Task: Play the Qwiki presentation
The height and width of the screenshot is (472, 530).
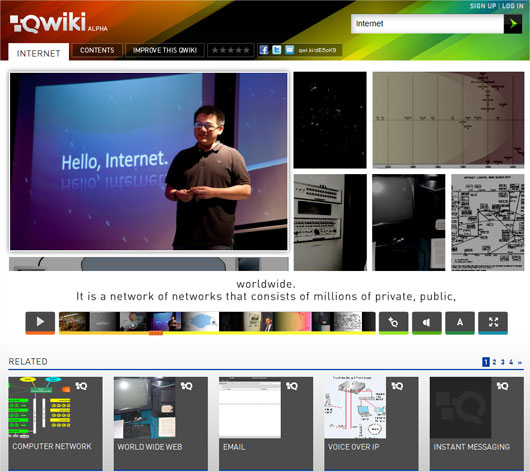Action: tap(40, 323)
